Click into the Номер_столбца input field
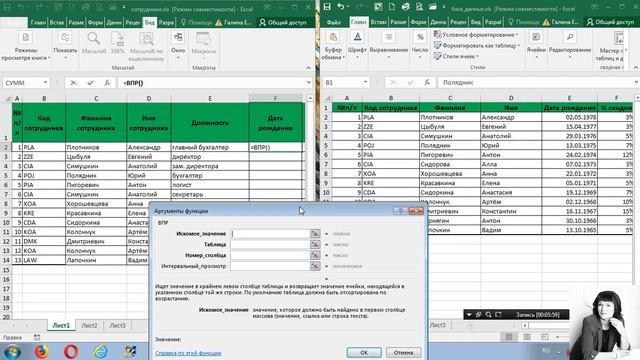640x360 pixels. (x=270, y=255)
